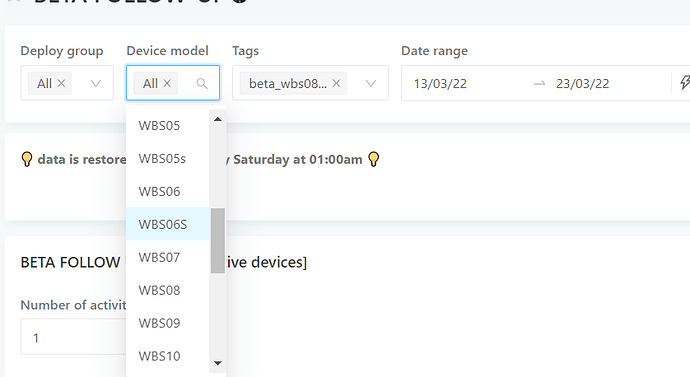This screenshot has height=377, width=690.
Task: Click the Tags label
Action: 245,51
